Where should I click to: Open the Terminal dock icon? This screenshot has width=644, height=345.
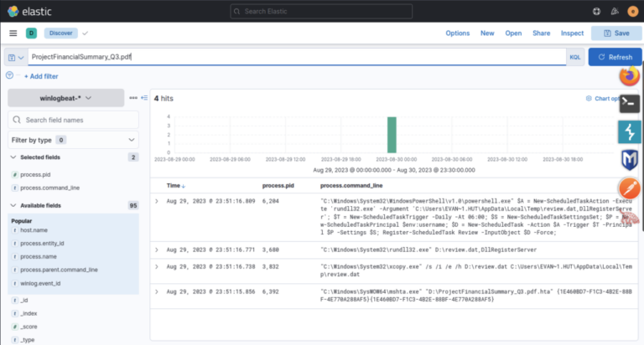(629, 104)
